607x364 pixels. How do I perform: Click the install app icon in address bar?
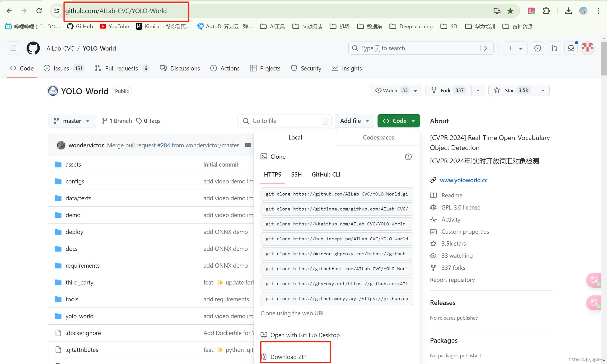[x=497, y=11]
